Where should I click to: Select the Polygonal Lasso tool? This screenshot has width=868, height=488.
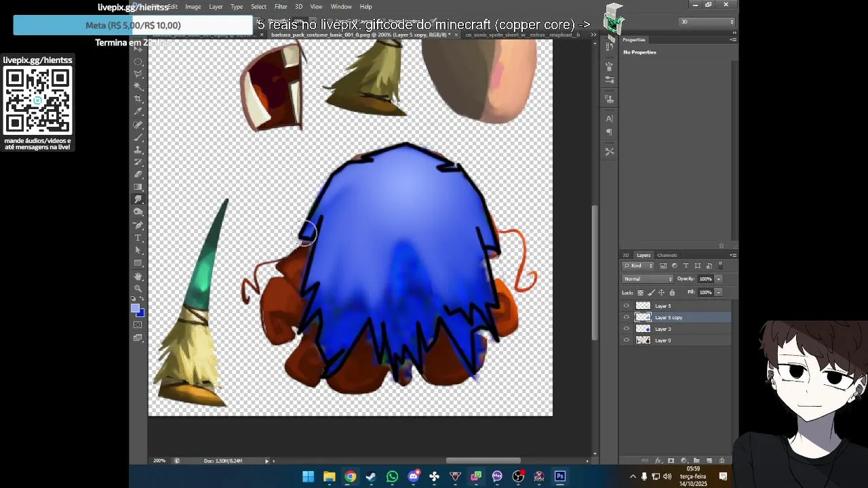[x=138, y=74]
